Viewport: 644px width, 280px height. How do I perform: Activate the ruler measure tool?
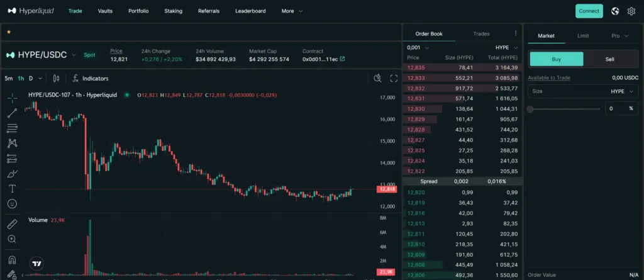click(12, 224)
